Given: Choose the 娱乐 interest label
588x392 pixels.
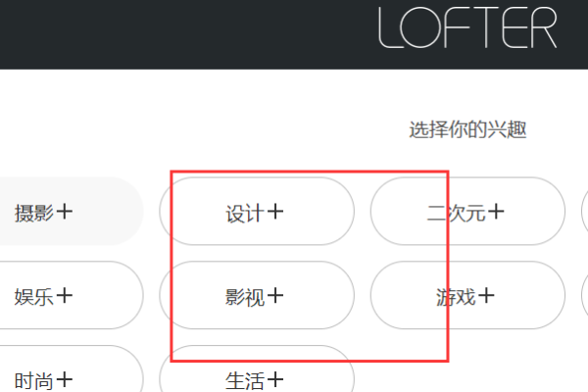Looking at the screenshot, I should (x=33, y=297).
